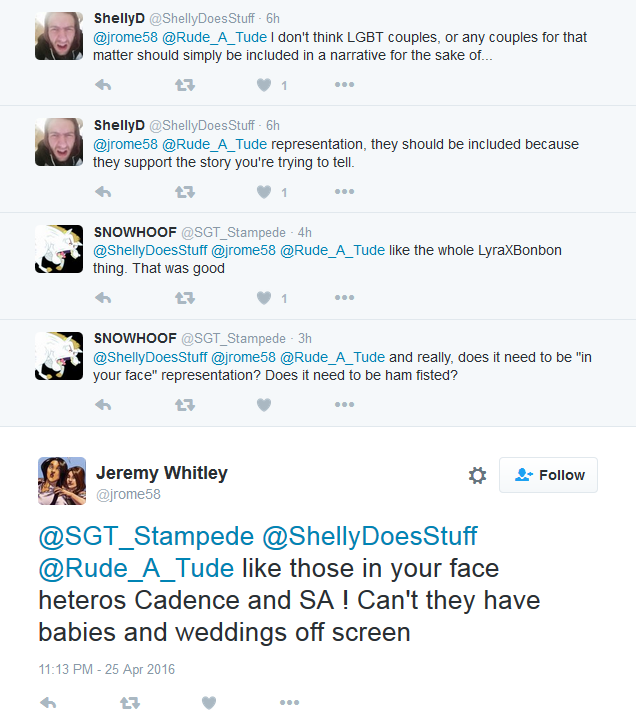Reply to SNOWHOOF's LyraXBonbon tweet
The height and width of the screenshot is (726, 636).
pyautogui.click(x=102, y=298)
